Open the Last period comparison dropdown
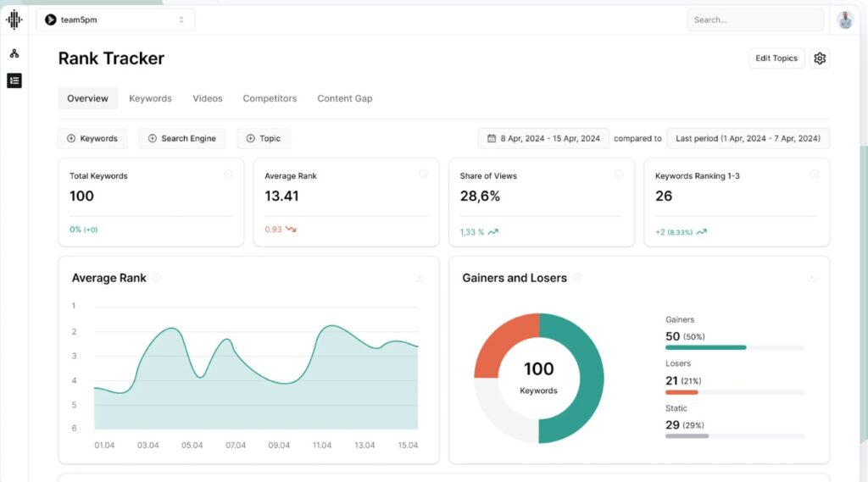This screenshot has height=482, width=868. pos(748,139)
